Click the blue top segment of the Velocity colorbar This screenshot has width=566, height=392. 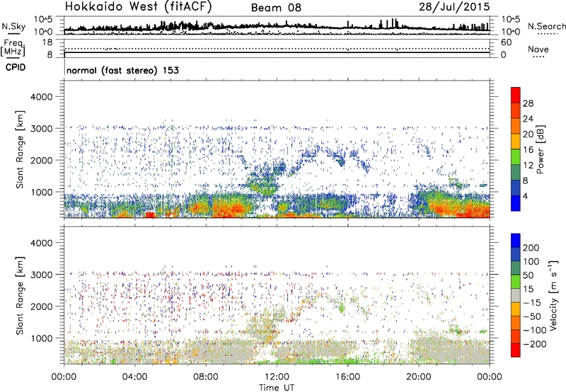tap(516, 241)
